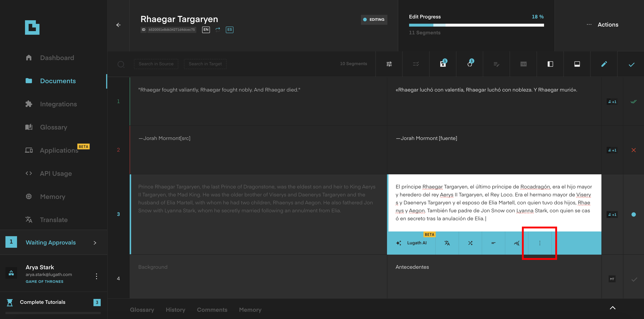644x319 pixels.
Task: Click copy source equals icon
Action: 493,243
